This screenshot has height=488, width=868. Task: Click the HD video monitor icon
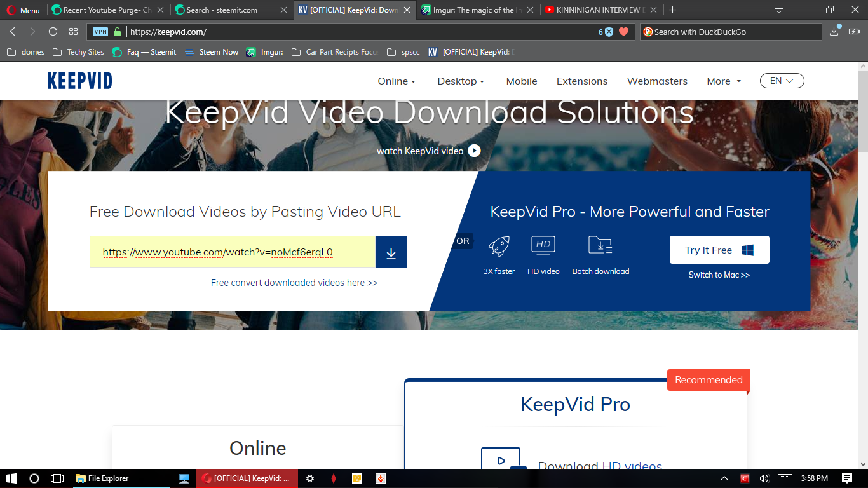coord(543,246)
